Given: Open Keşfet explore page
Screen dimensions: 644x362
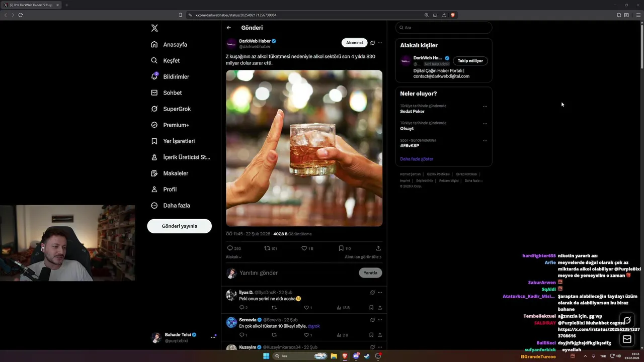Looking at the screenshot, I should click(x=165, y=60).
